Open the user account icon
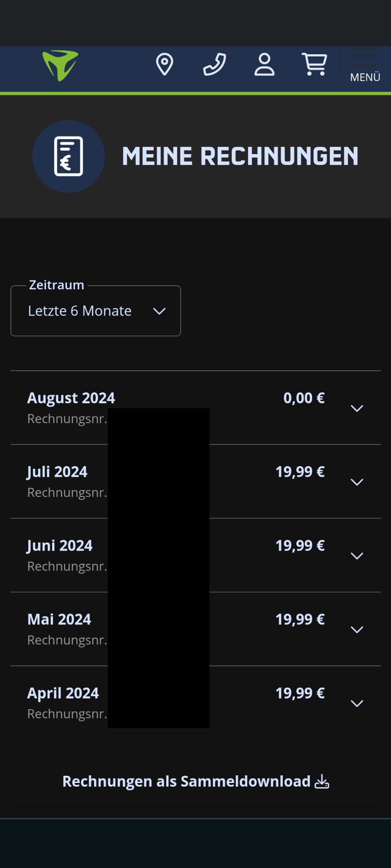Screen dimensions: 391x868 [264, 64]
